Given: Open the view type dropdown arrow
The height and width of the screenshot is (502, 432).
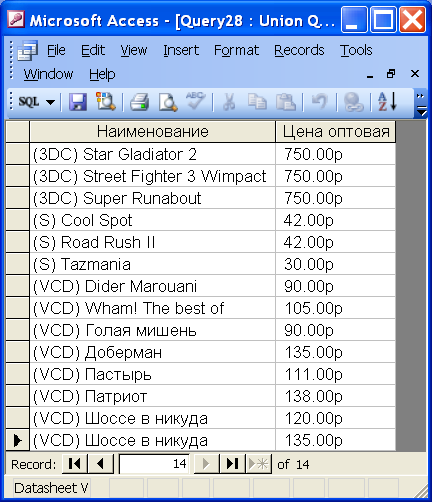Looking at the screenshot, I should click(50, 102).
